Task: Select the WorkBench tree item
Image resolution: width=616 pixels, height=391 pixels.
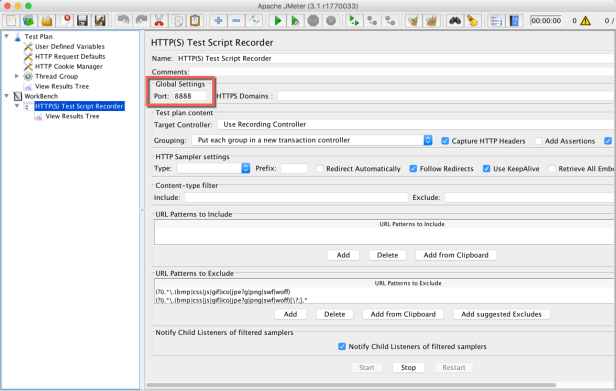Action: [x=41, y=96]
